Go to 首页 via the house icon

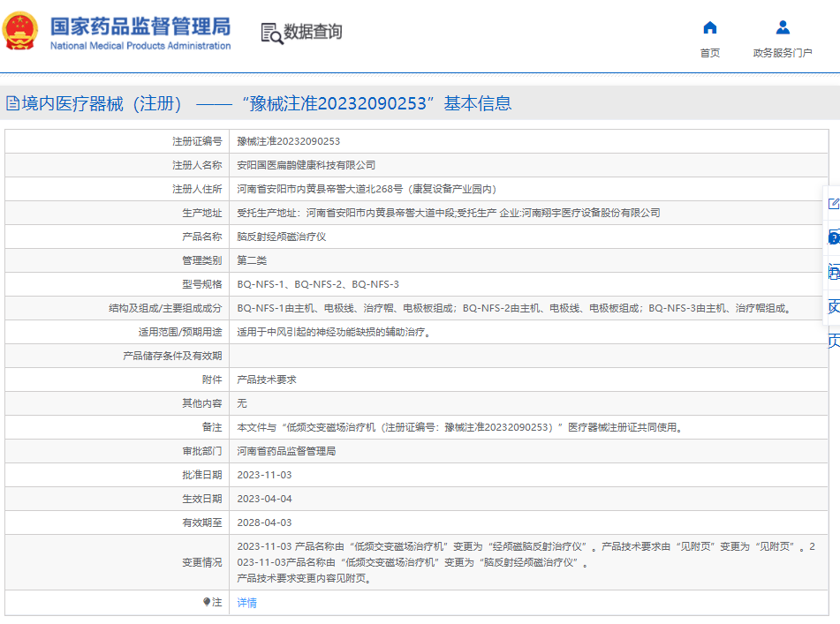(x=710, y=27)
